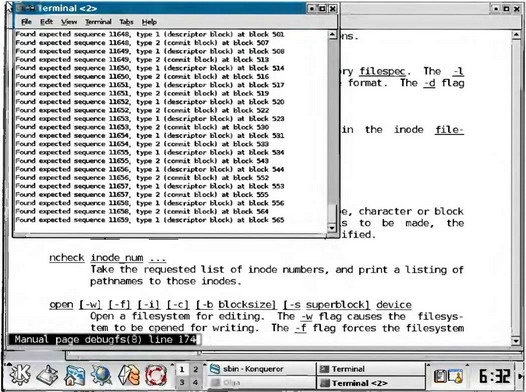The image size is (526, 392).
Task: Click the 6:32 clock on the panel
Action: tap(494, 376)
